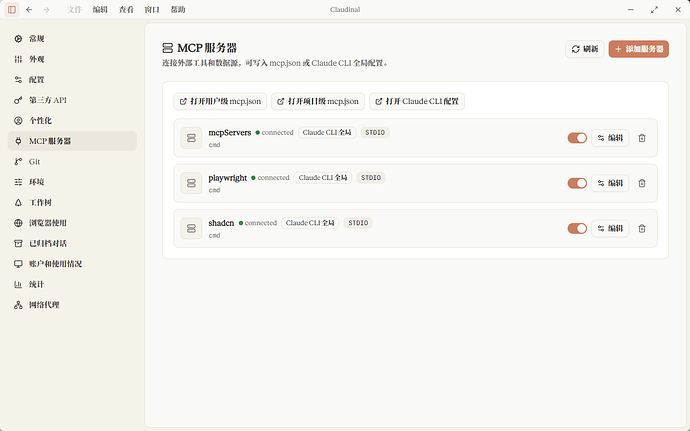Click STDIO badge on mcpServers row

pos(375,133)
